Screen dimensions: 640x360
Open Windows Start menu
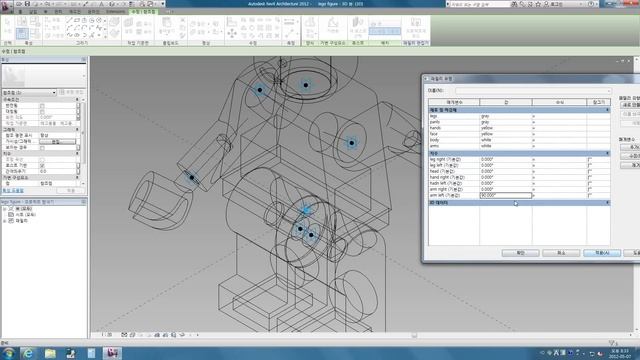coord(9,353)
